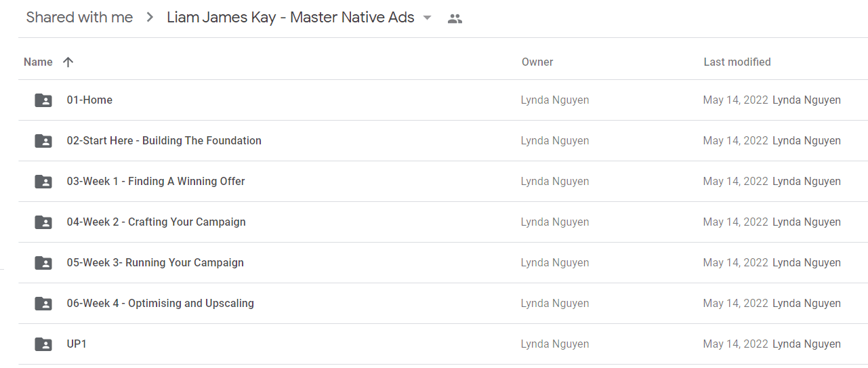Reverse sort order with the Name arrow
This screenshot has width=868, height=368.
pos(68,62)
